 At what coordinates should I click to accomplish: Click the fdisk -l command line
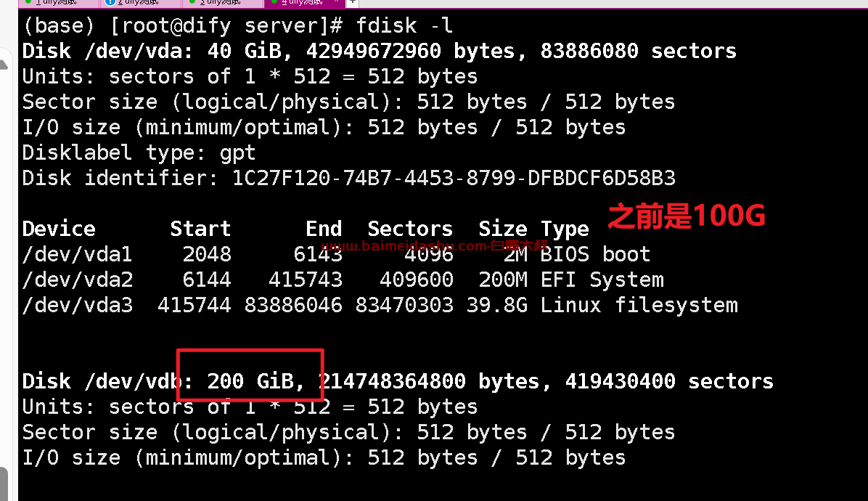click(237, 25)
